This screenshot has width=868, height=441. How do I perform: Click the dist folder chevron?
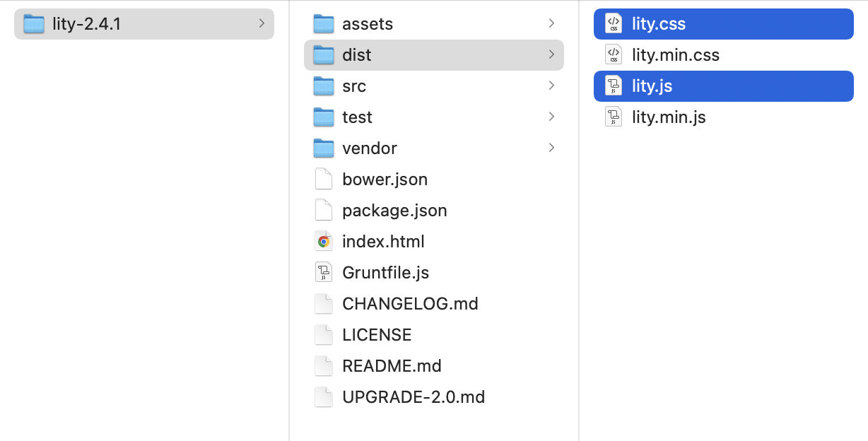[x=551, y=55]
